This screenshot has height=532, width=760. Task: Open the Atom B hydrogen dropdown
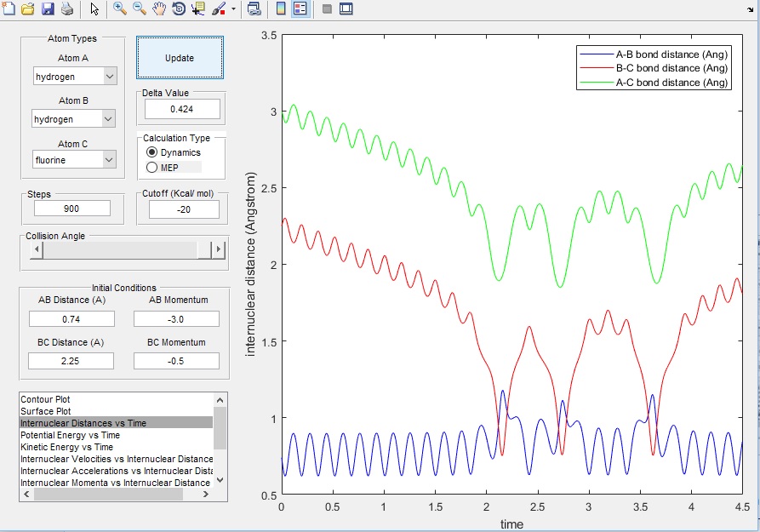coord(74,119)
